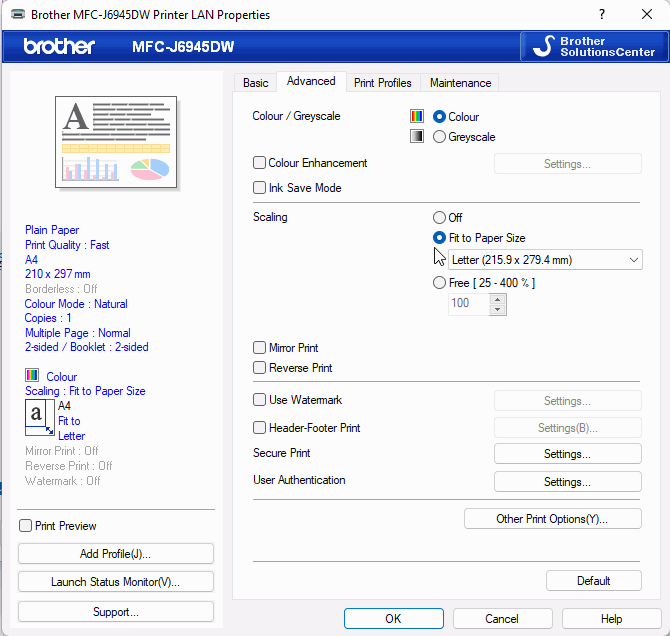Click '210 x 297 mm' summary text

[58, 274]
